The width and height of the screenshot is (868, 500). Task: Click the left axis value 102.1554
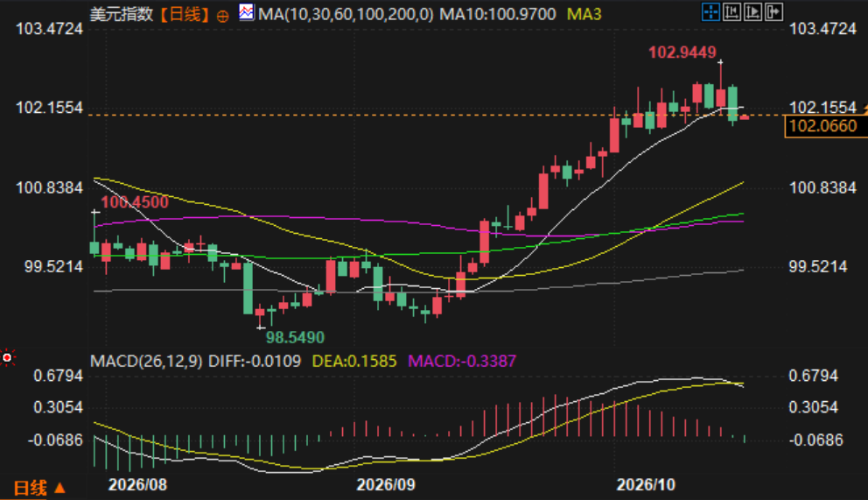tap(49, 107)
